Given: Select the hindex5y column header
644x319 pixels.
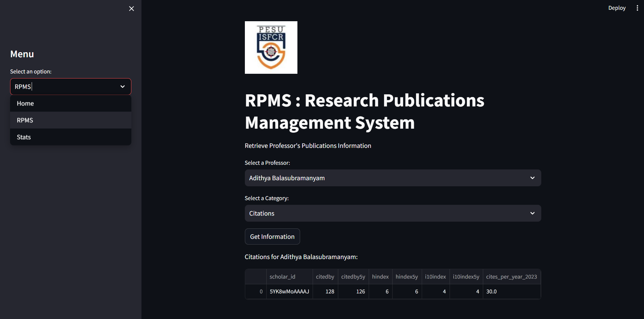Looking at the screenshot, I should click(407, 277).
